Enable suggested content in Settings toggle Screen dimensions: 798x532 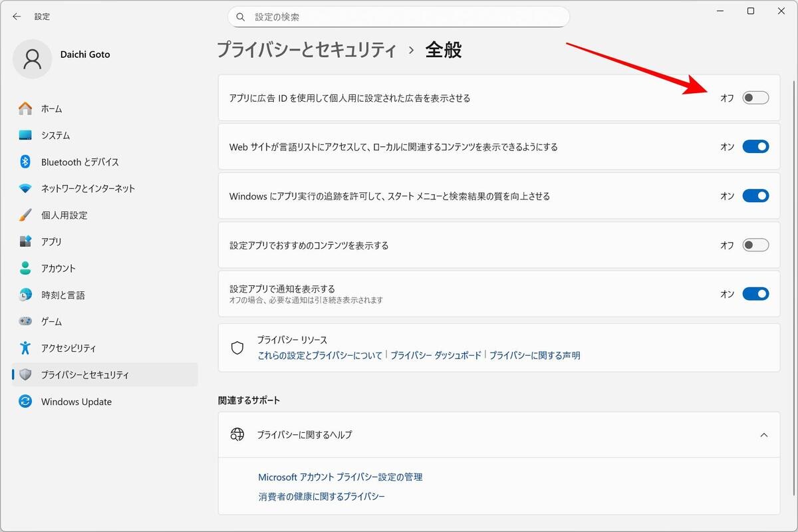tap(755, 245)
